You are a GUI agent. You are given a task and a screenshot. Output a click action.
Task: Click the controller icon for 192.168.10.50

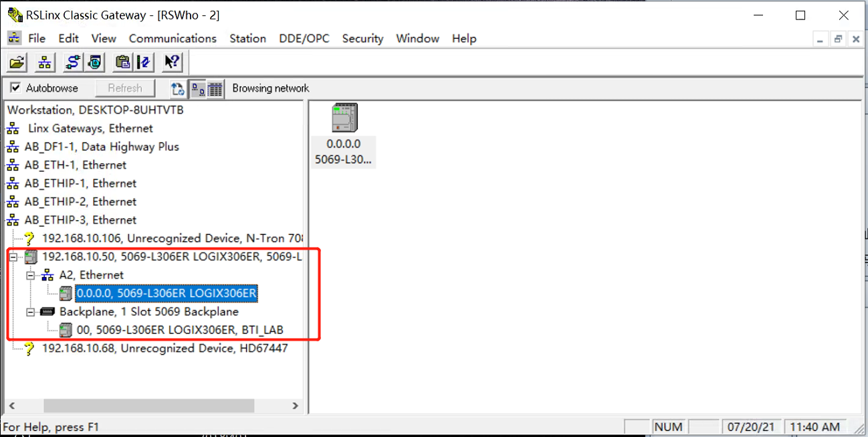[30, 256]
